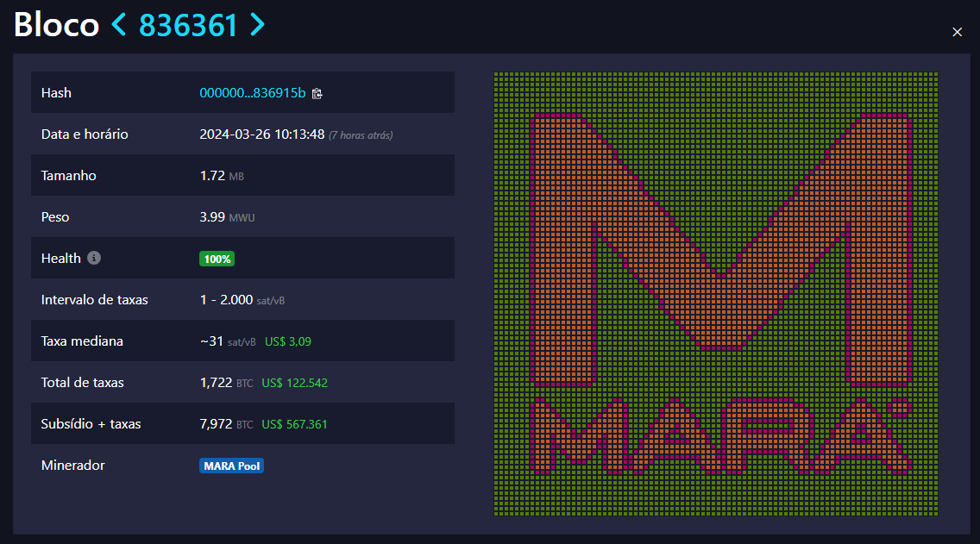The height and width of the screenshot is (544, 980).
Task: Copy the block hash with the clipboard icon
Action: pyautogui.click(x=317, y=93)
